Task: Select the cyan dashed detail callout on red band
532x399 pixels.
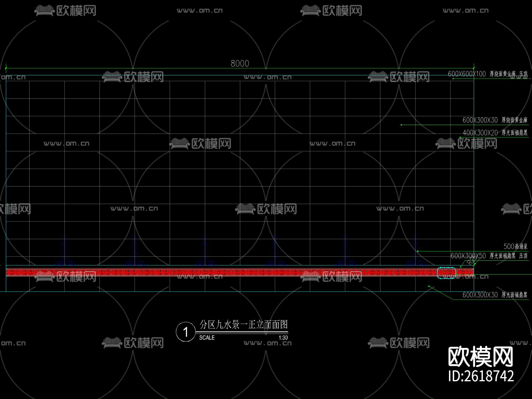Action: [x=446, y=273]
